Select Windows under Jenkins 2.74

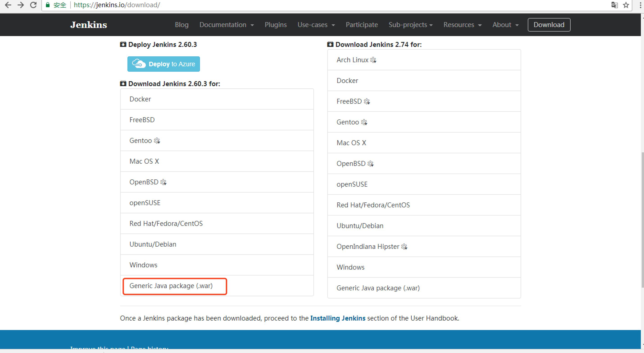tap(424, 267)
